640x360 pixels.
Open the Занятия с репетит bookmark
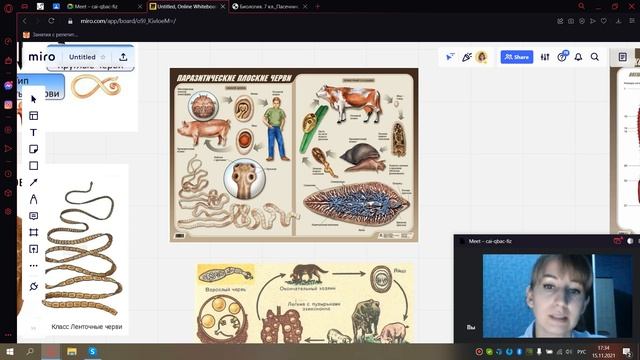tap(51, 35)
